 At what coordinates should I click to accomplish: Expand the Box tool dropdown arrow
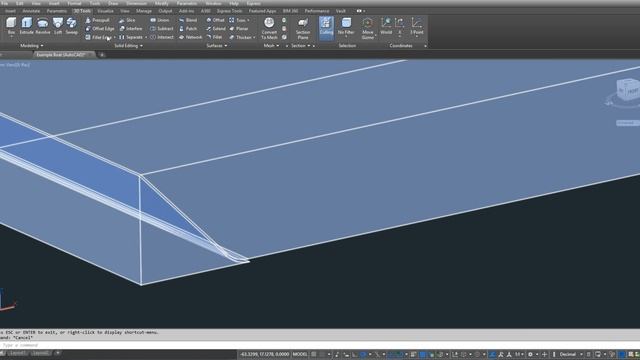(11, 37)
